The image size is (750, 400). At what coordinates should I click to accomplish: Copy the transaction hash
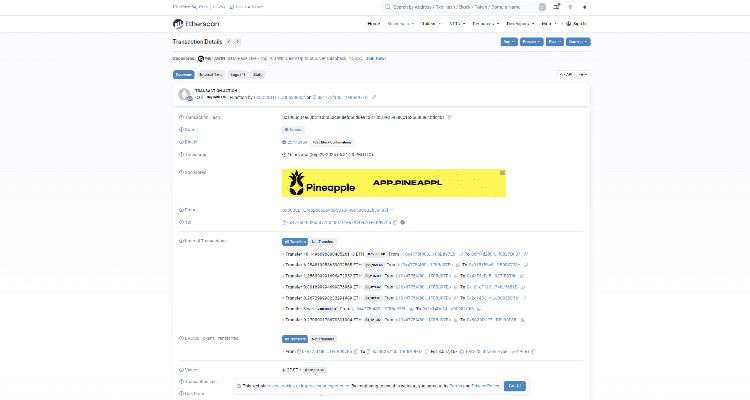450,116
